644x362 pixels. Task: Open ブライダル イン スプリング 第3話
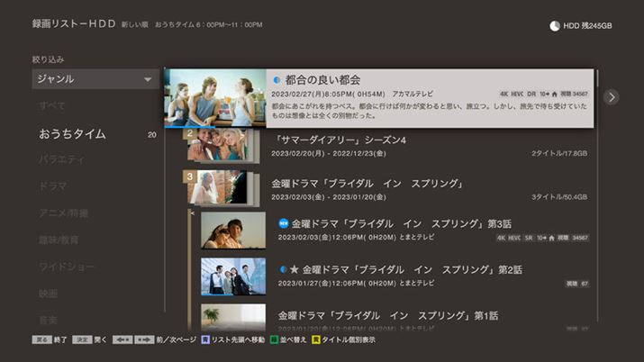pos(402,223)
